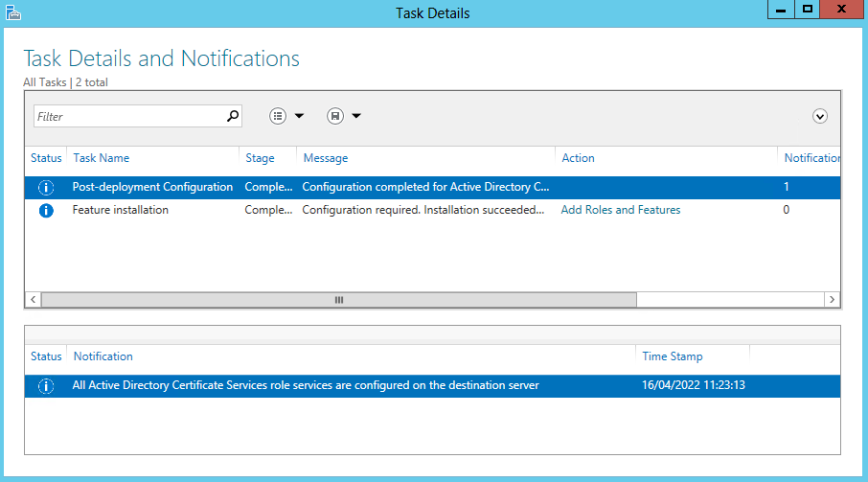
Task: Click info icon of the certificate services notification
Action: [46, 386]
